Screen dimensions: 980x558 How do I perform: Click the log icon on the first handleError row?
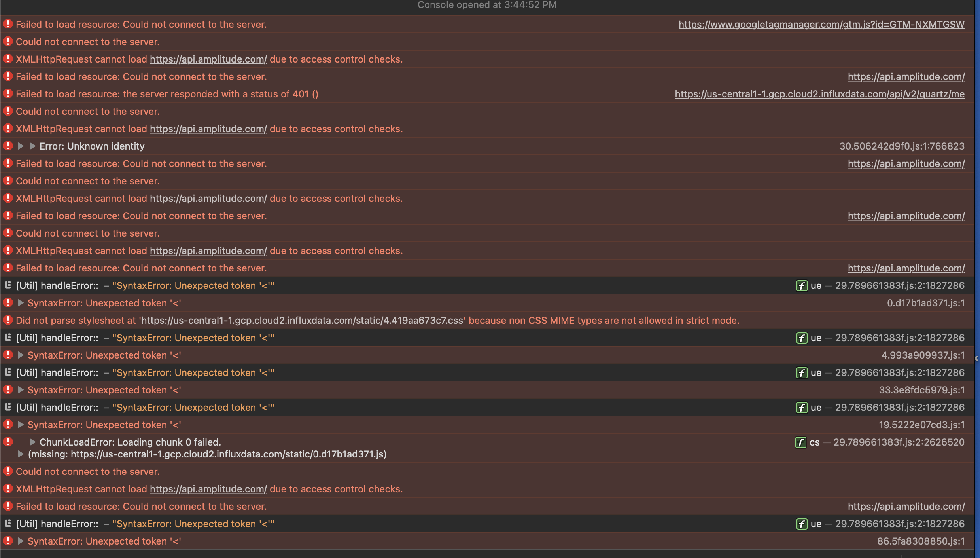pyautogui.click(x=8, y=285)
